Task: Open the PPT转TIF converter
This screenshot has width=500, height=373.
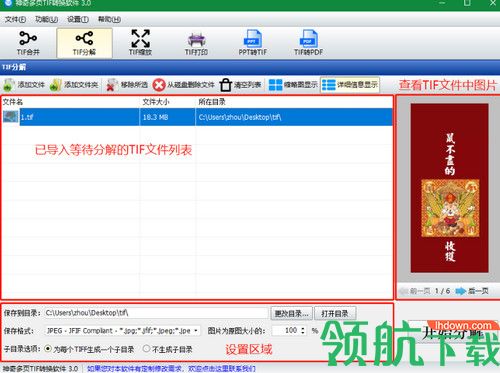Action: point(252,43)
